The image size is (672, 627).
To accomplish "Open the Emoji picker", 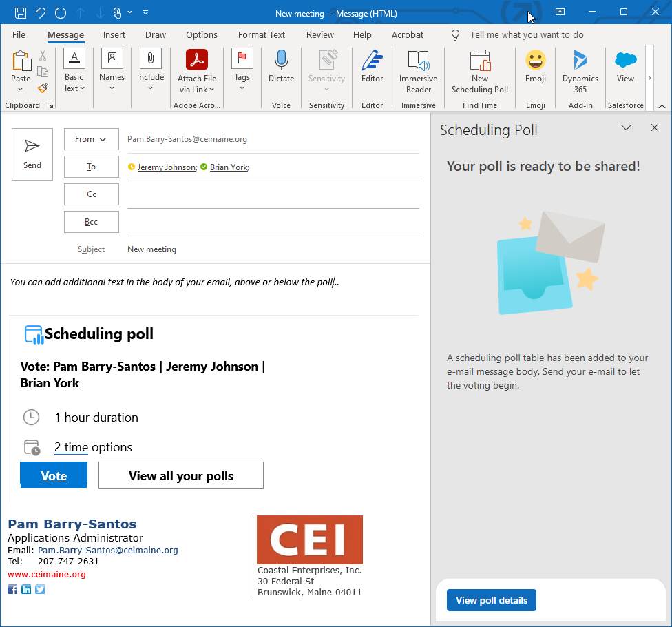I will point(535,66).
